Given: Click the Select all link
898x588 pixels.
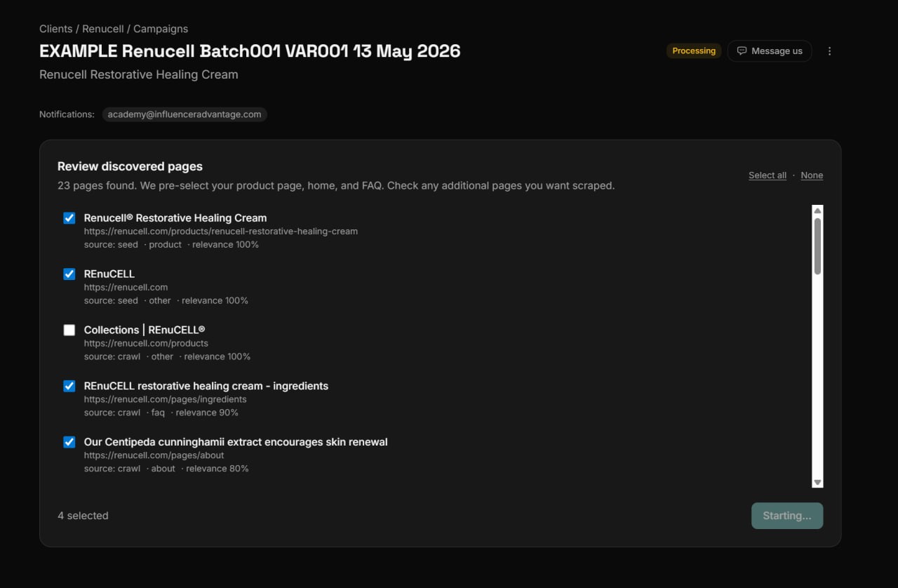Looking at the screenshot, I should [768, 175].
